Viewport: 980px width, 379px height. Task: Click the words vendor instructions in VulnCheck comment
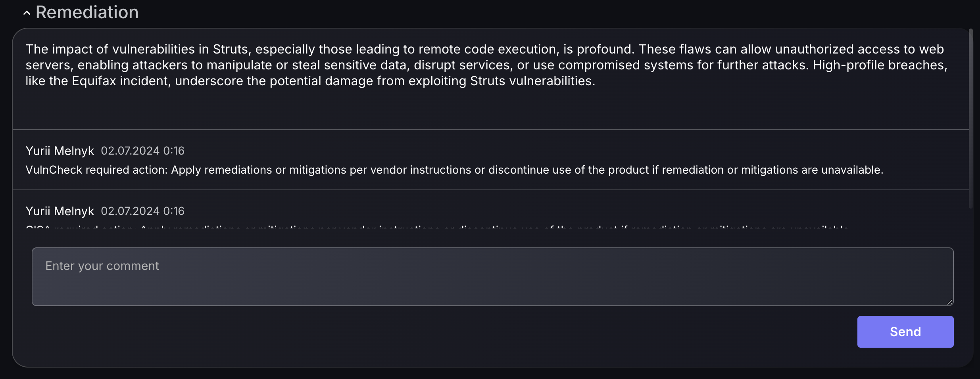point(421,170)
